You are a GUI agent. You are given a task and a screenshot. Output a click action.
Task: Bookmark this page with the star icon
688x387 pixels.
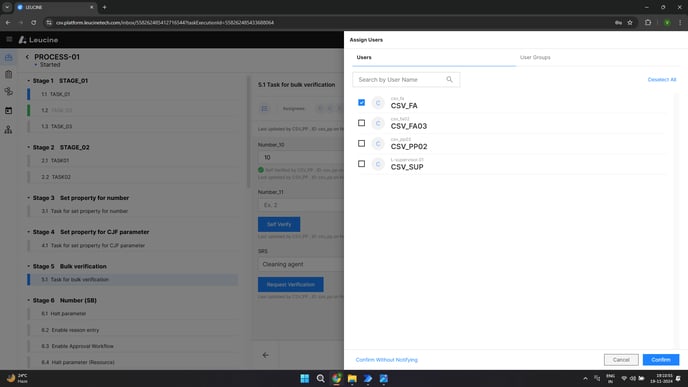click(630, 22)
